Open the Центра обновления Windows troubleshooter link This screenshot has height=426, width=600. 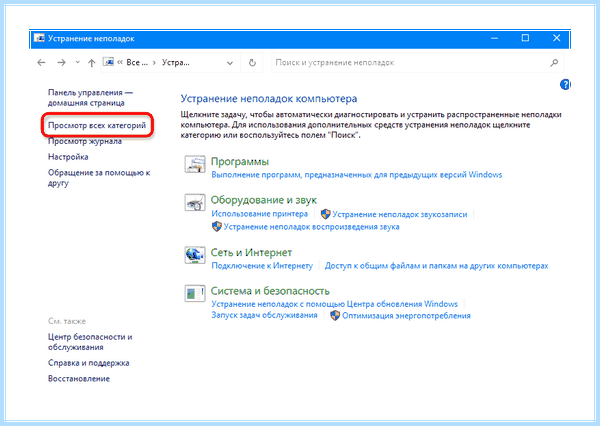[x=334, y=304]
